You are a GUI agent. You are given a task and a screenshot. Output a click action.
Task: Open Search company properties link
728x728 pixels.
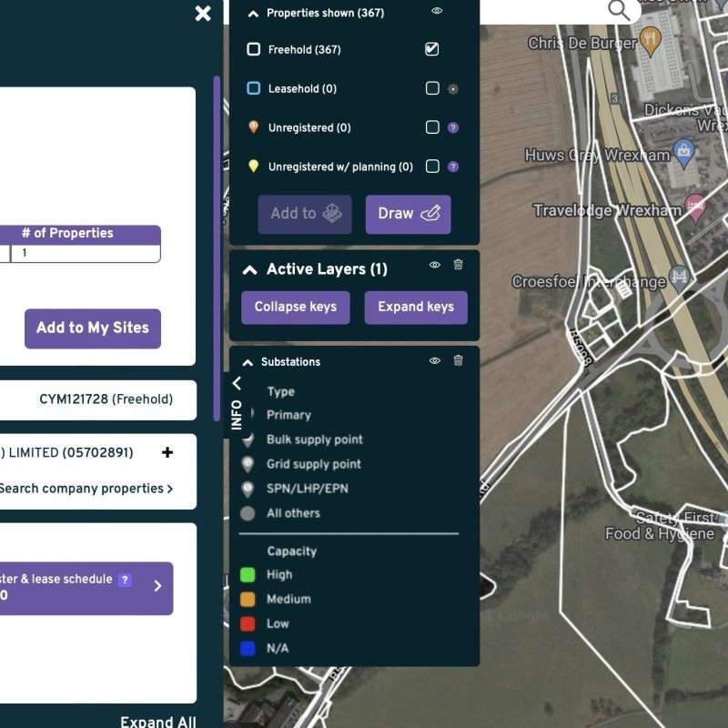[x=86, y=489]
